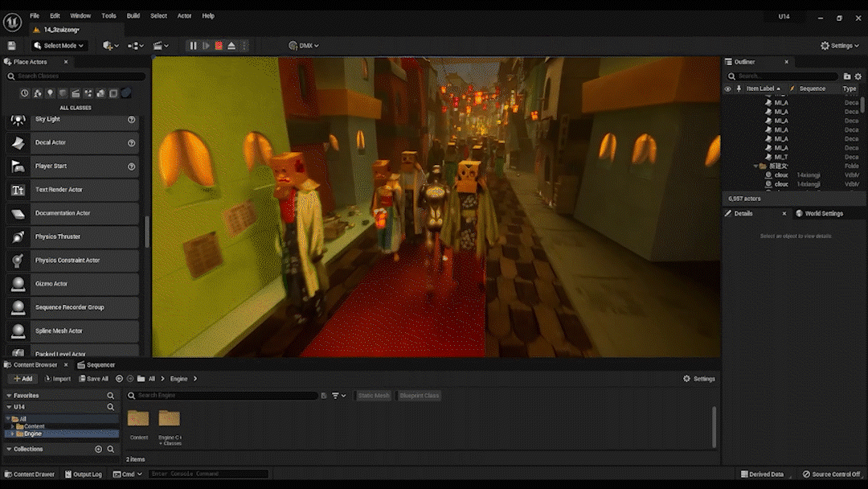The image size is (868, 489).
Task: Switch to the World Settings tab
Action: coord(819,214)
